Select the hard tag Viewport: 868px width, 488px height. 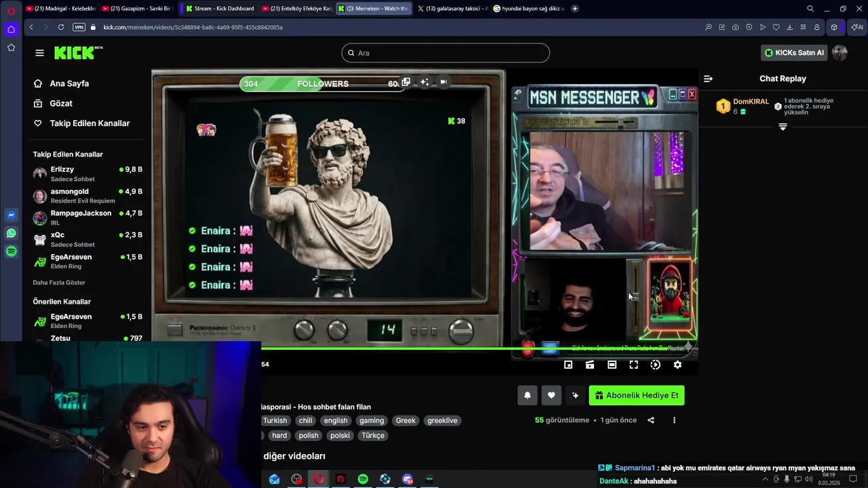pyautogui.click(x=279, y=435)
